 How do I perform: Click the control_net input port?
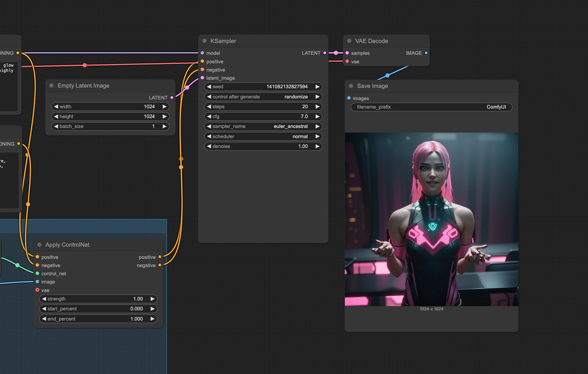[37, 273]
